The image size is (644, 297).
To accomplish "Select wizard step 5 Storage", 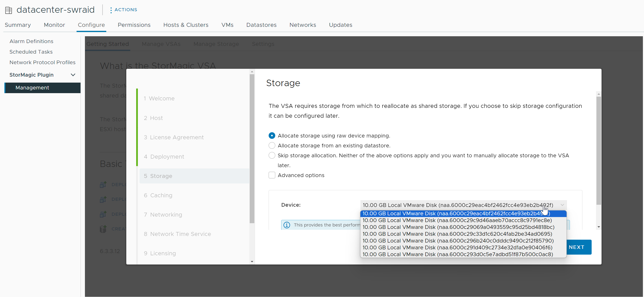I will coord(194,176).
